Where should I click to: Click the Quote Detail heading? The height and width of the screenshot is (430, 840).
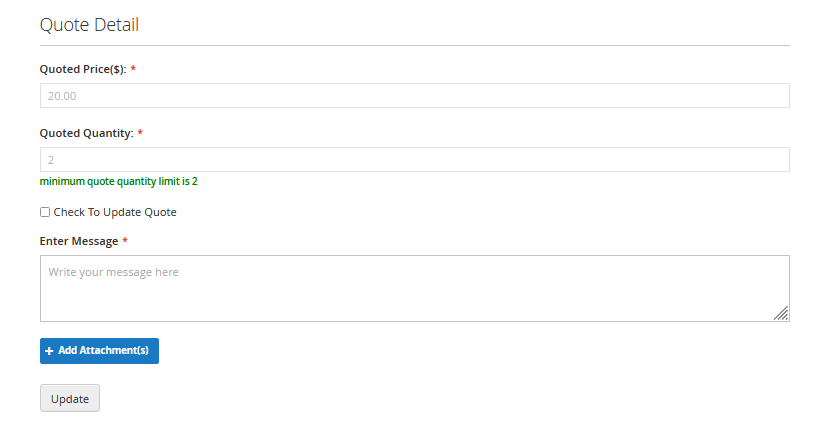(x=89, y=25)
